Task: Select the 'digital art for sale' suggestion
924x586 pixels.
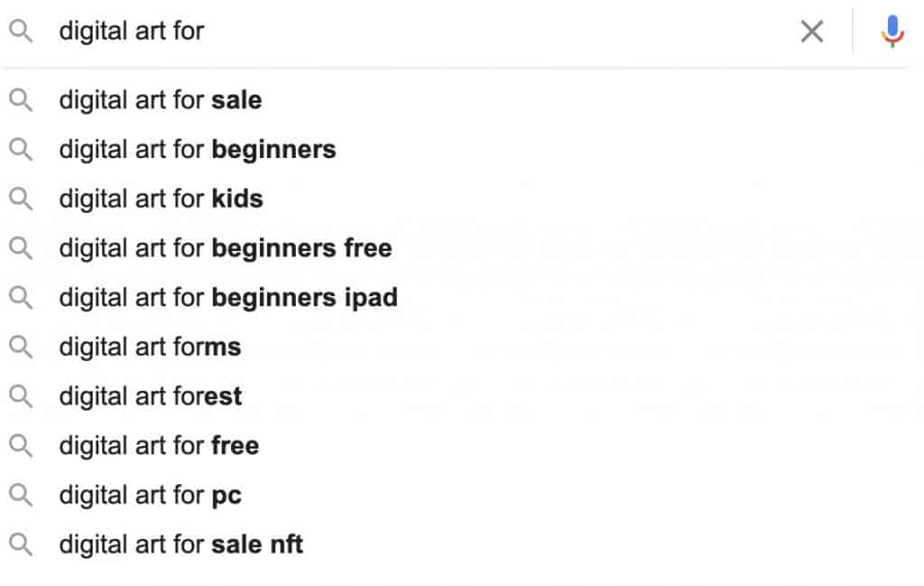Action: [x=160, y=100]
